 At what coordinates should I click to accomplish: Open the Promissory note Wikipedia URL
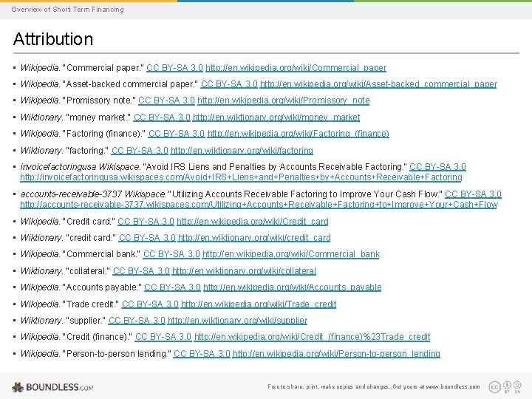(283, 100)
